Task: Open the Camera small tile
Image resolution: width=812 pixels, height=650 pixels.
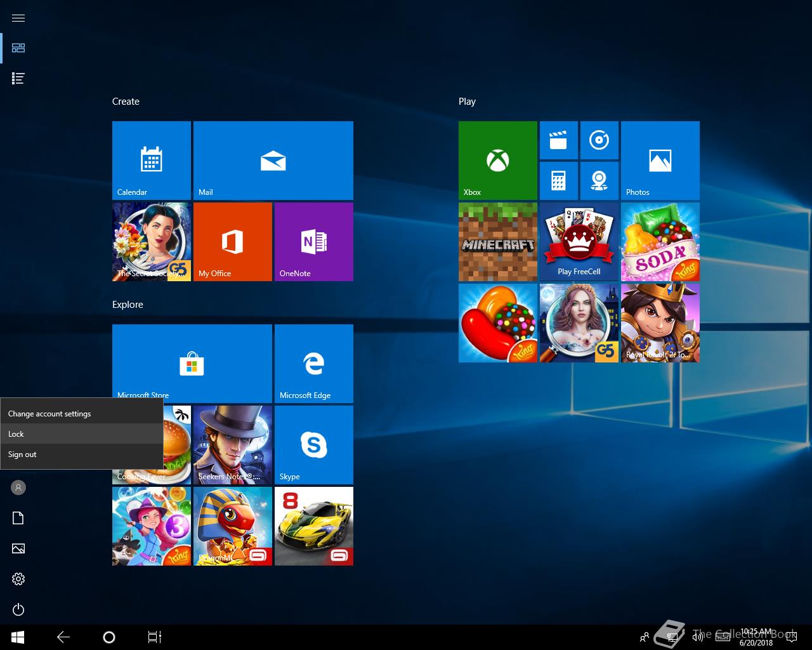Action: point(599,181)
